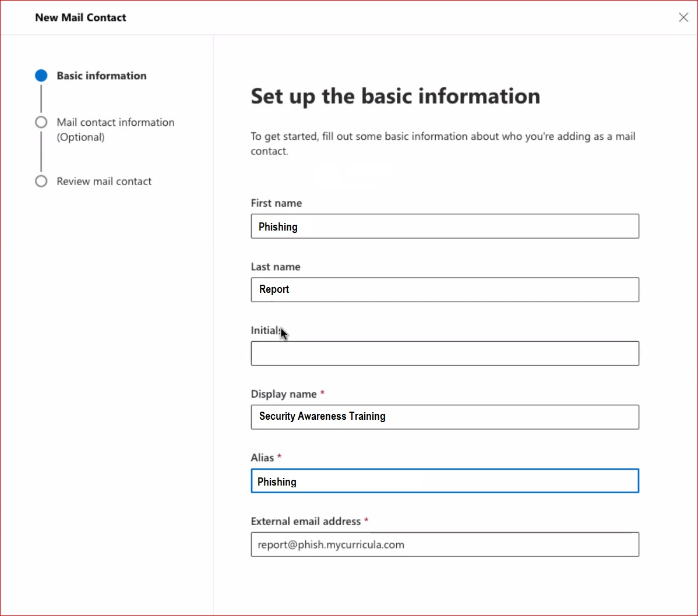Viewport: 698px width, 616px height.
Task: Click the 'External email address' field label
Action: click(306, 521)
